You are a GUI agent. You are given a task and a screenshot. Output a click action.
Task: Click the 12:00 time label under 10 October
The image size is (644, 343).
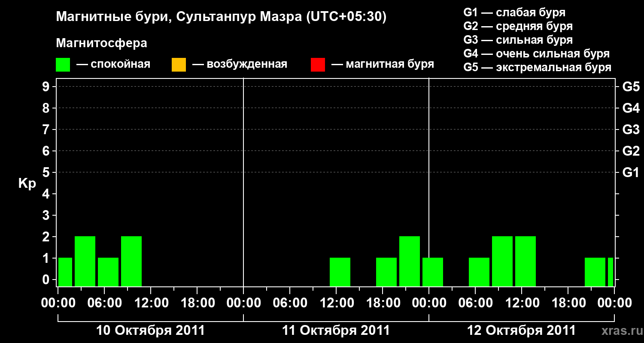click(x=151, y=303)
